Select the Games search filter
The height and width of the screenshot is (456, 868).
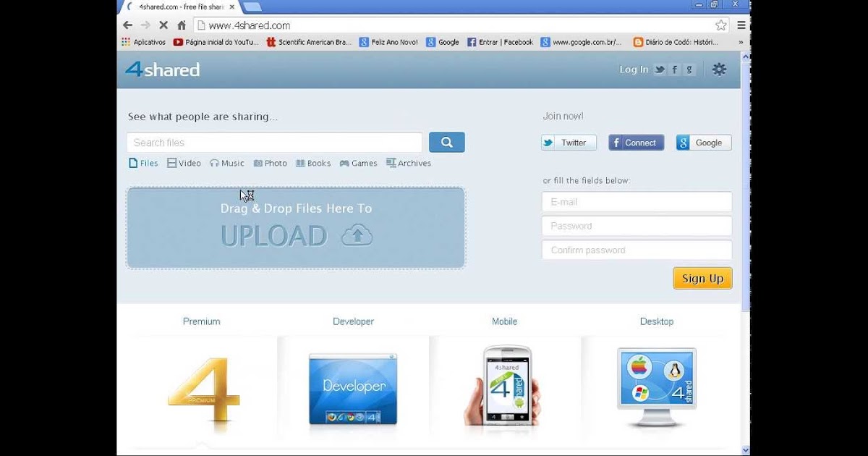click(358, 164)
